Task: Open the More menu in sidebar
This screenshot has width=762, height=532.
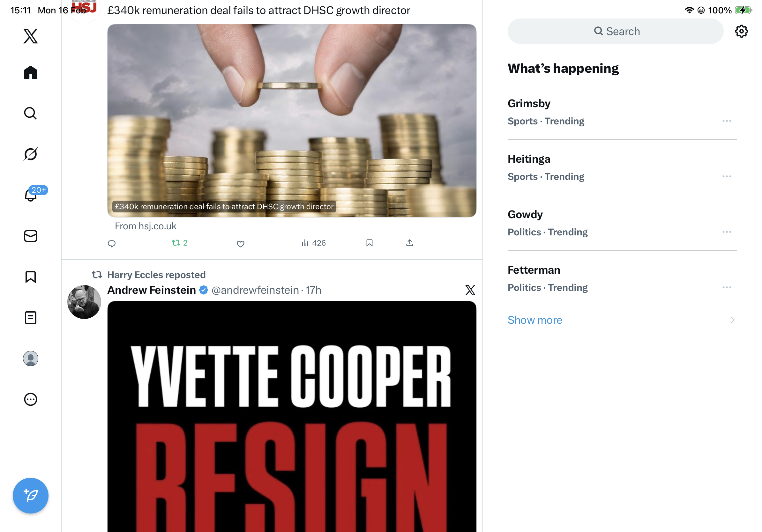Action: click(31, 399)
